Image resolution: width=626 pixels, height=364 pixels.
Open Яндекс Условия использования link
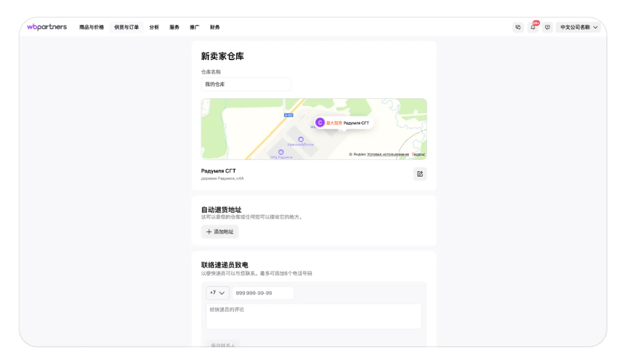[x=388, y=155]
